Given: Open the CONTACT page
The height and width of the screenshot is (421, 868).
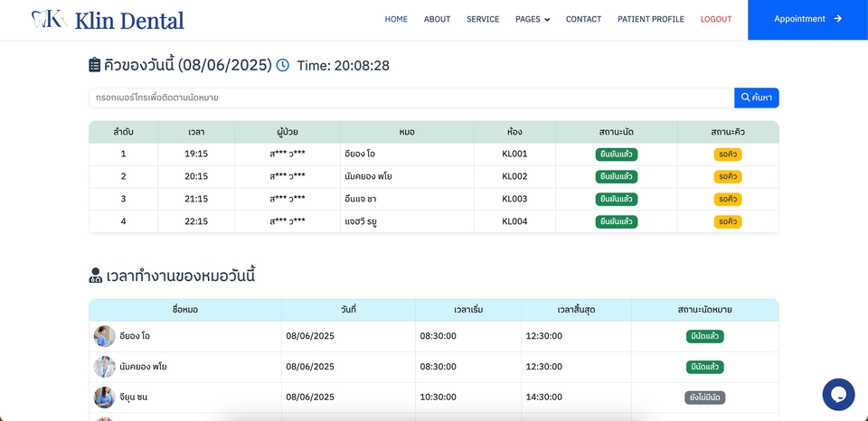Looking at the screenshot, I should [583, 19].
